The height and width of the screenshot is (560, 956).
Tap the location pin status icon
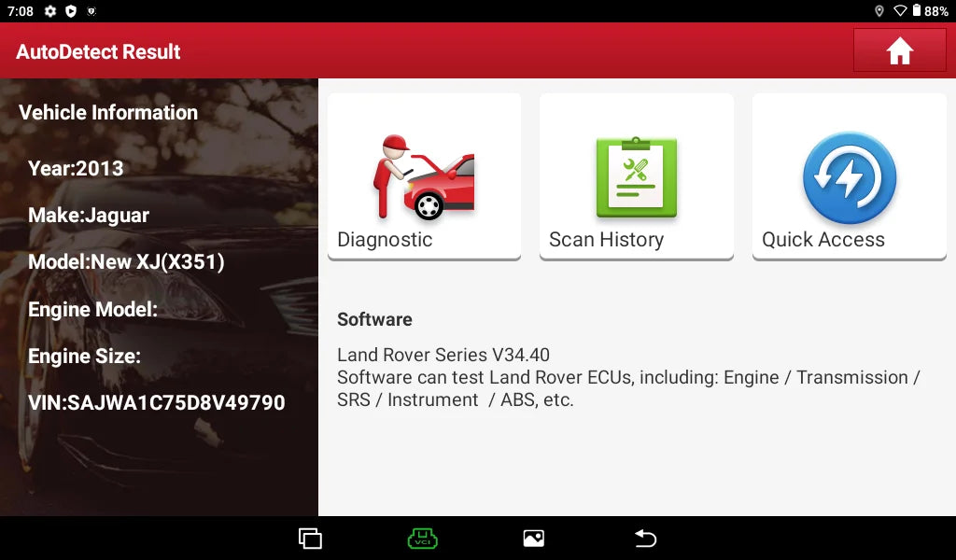click(x=879, y=11)
